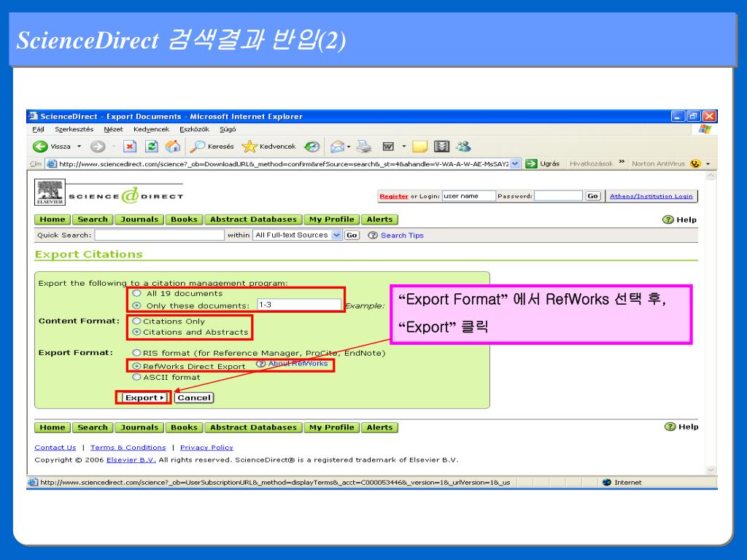The image size is (747, 560).
Task: Click the Cancel button
Action: point(194,397)
